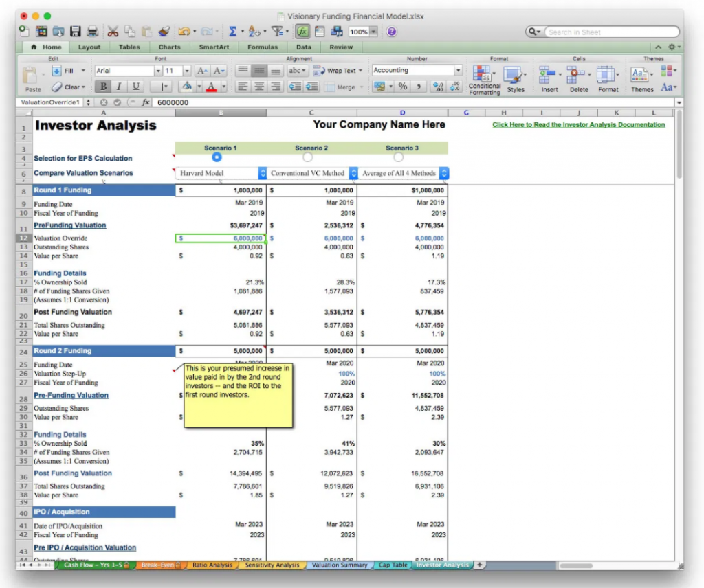The width and height of the screenshot is (704, 588).
Task: Select the Scenario 3 radio button
Action: (398, 157)
